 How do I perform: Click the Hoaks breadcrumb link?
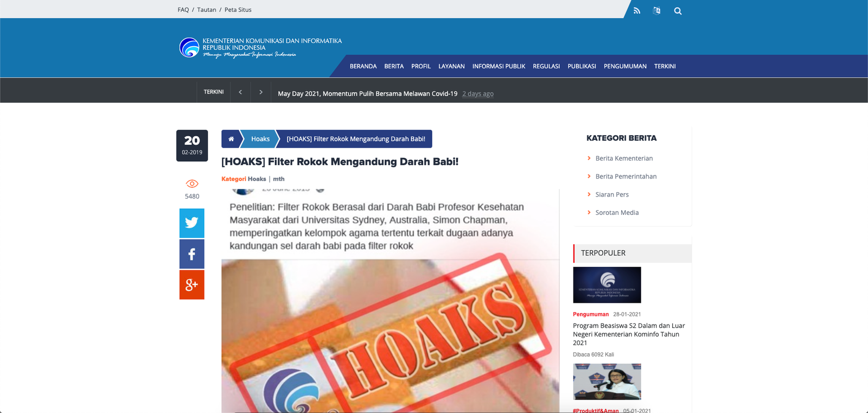point(260,139)
